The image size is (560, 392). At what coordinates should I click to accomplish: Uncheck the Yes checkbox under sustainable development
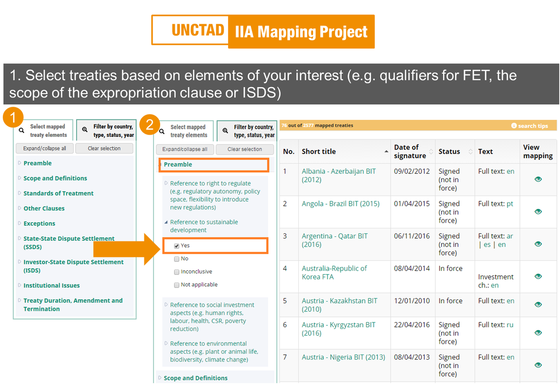pyautogui.click(x=176, y=245)
